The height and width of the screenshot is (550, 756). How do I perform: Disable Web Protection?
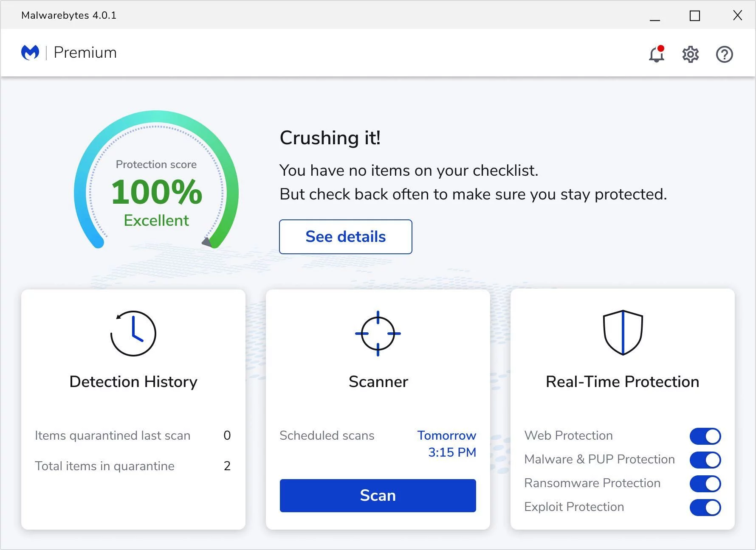pos(705,436)
